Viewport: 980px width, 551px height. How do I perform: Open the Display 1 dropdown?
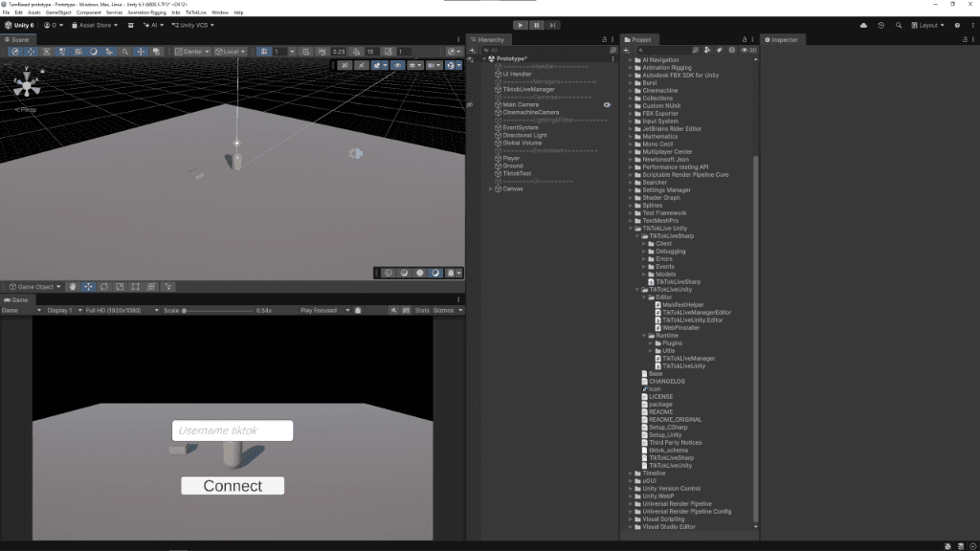64,311
